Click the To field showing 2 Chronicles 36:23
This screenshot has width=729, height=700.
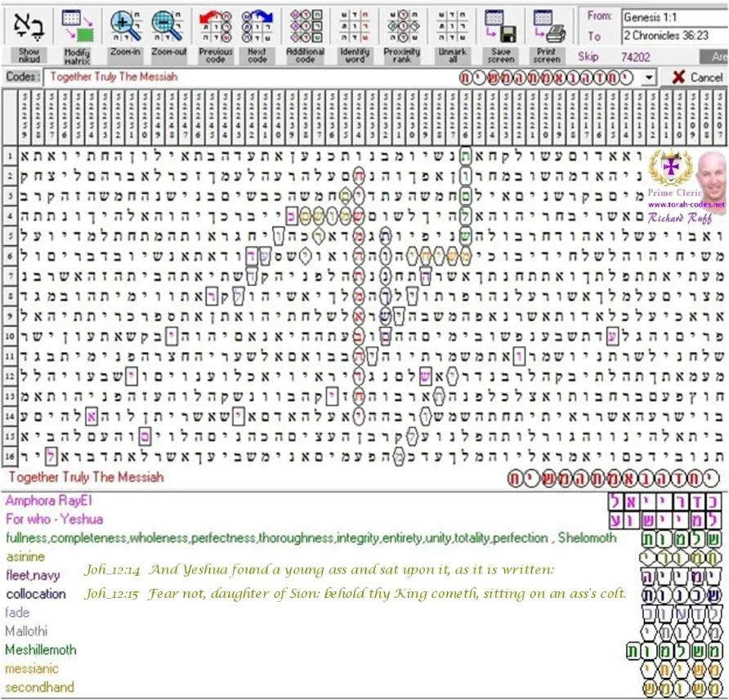click(x=674, y=35)
